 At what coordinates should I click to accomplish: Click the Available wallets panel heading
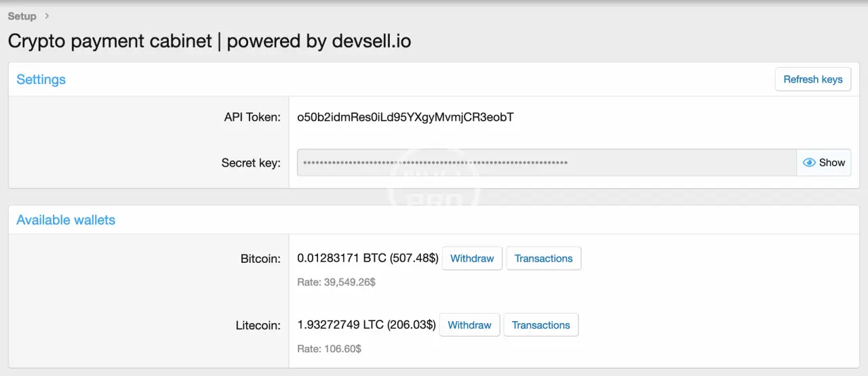[x=66, y=220]
